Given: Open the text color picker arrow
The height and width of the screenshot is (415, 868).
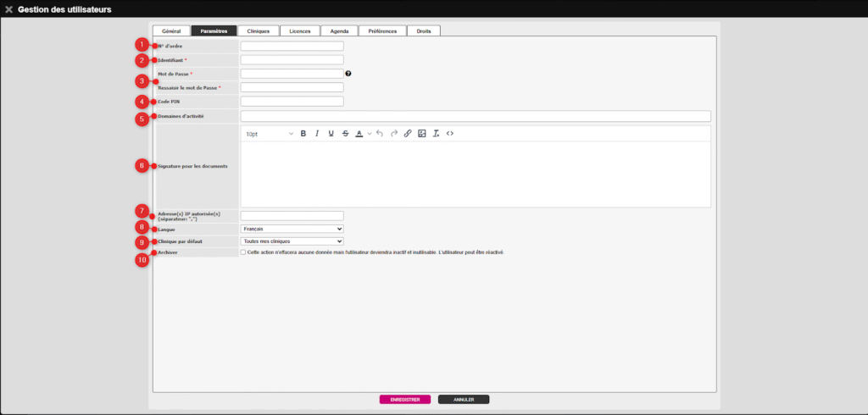Looking at the screenshot, I should pyautogui.click(x=370, y=134).
